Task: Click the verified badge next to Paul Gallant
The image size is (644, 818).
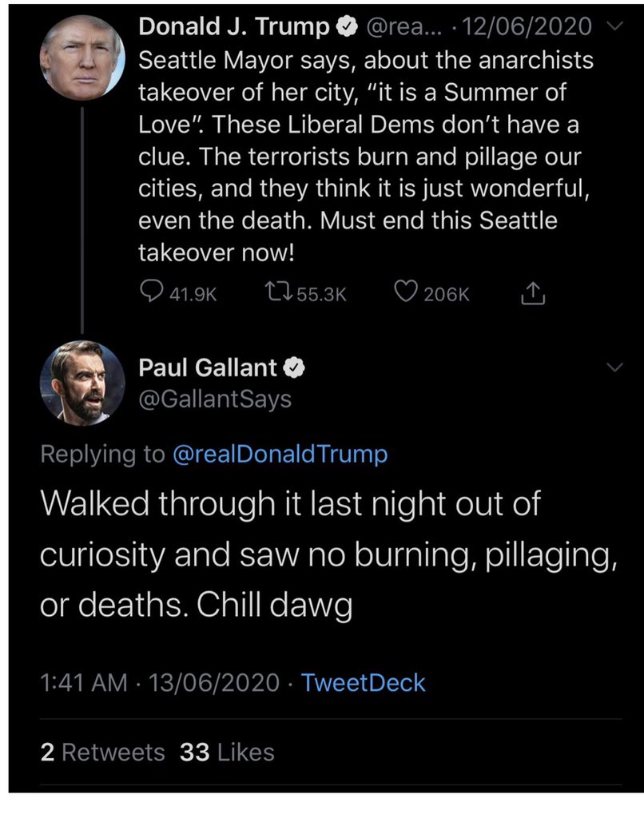Action: (295, 367)
